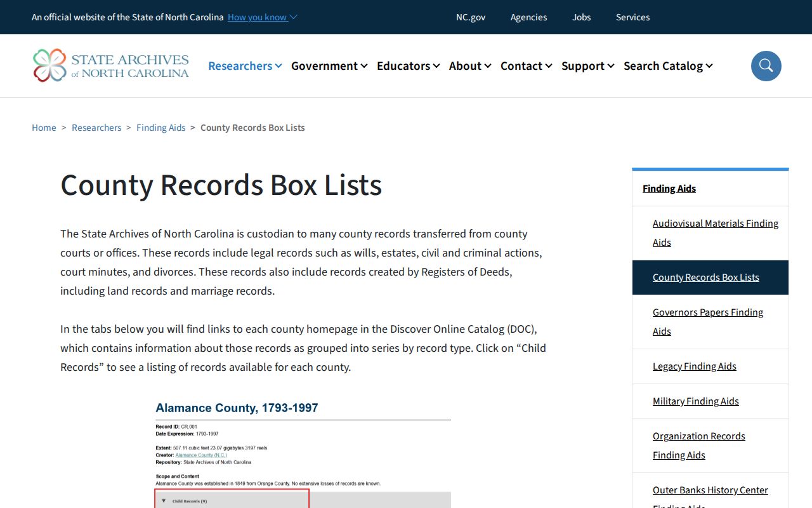Open Finding Aids breadcrumb link
This screenshot has height=508, width=812.
(161, 128)
